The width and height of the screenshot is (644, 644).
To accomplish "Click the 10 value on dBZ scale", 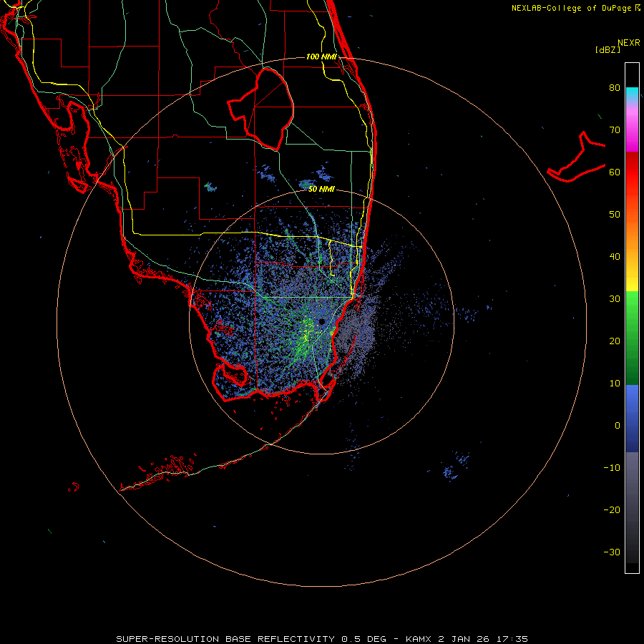I will point(615,384).
